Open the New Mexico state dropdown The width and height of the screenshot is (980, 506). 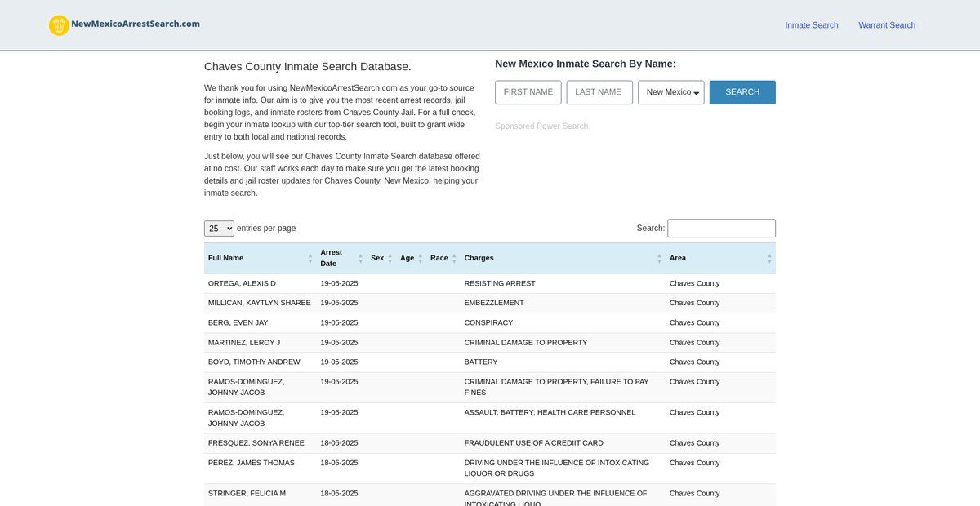tap(670, 92)
